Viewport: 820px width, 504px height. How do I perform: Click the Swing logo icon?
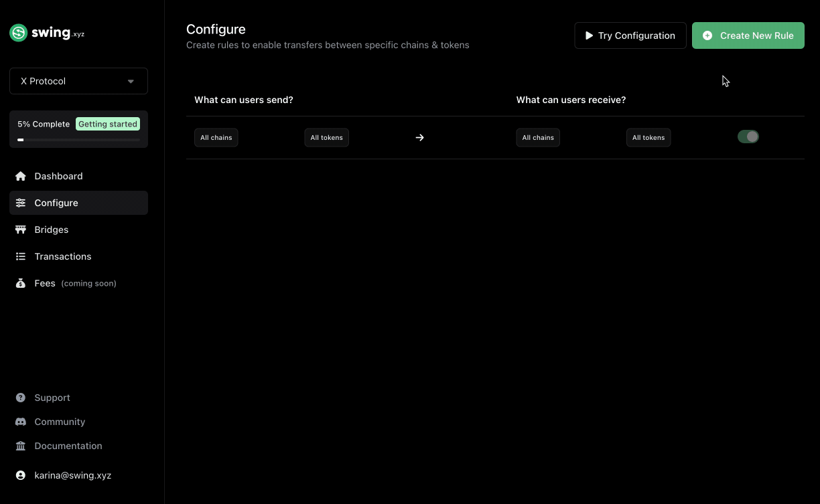pyautogui.click(x=19, y=33)
